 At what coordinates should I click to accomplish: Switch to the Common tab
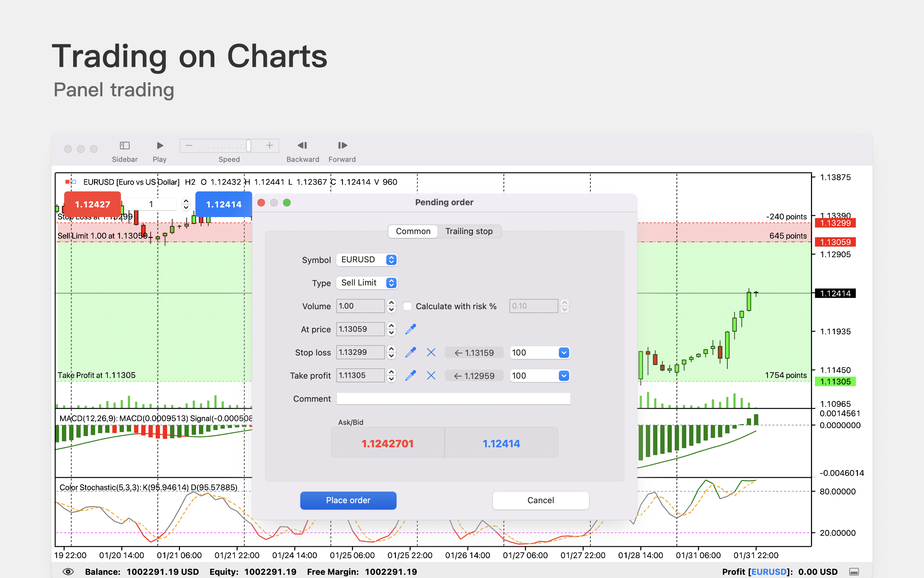413,231
